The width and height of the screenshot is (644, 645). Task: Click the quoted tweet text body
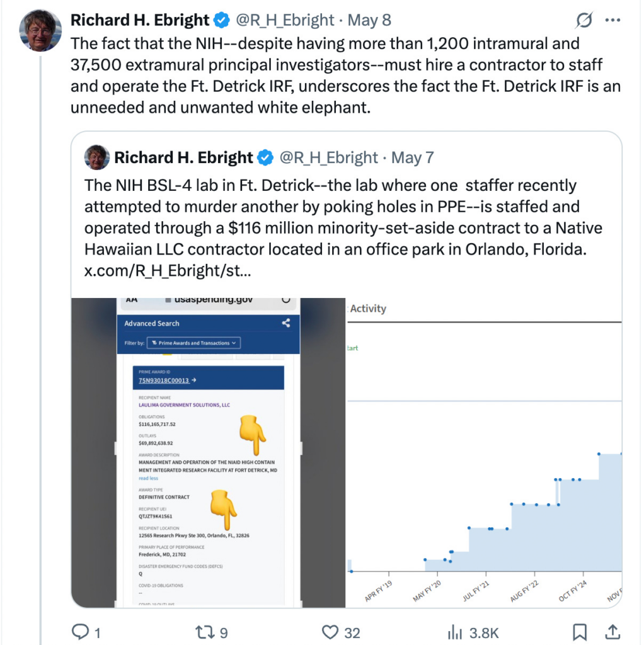pos(334,217)
